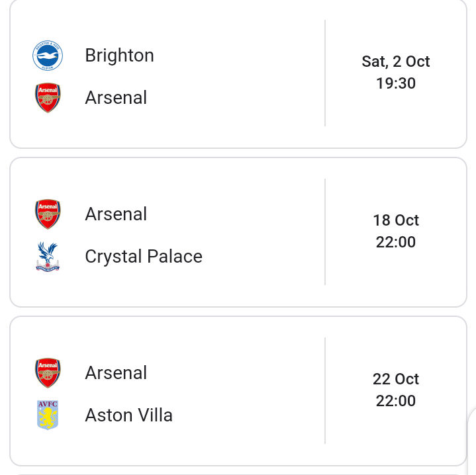The width and height of the screenshot is (476, 475).
Task: Click 22:00 time of Crystal Palace match
Action: click(x=395, y=242)
